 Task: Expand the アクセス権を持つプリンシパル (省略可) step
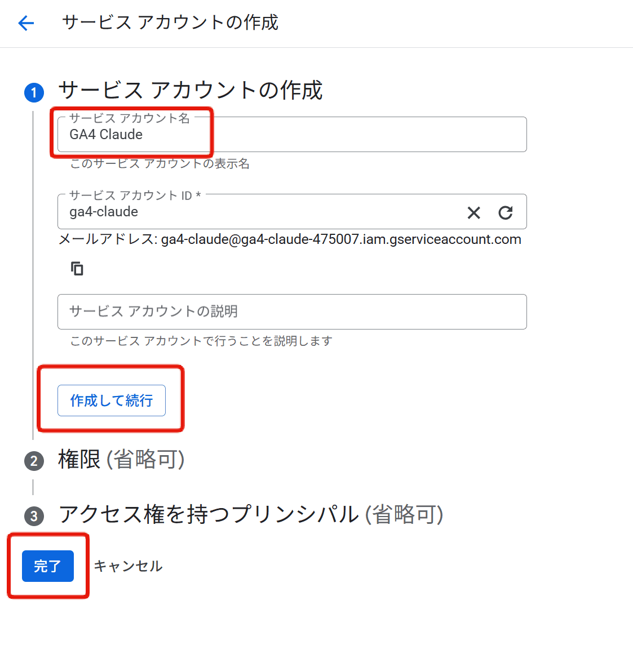tap(251, 514)
